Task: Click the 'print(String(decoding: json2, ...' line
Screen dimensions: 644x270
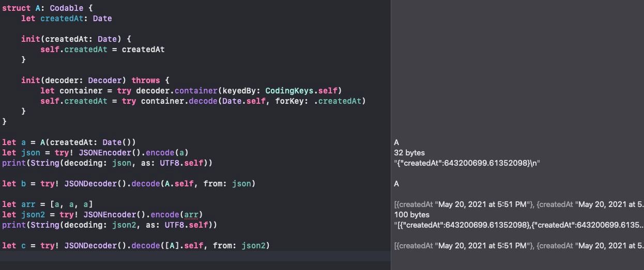Action: [110, 225]
